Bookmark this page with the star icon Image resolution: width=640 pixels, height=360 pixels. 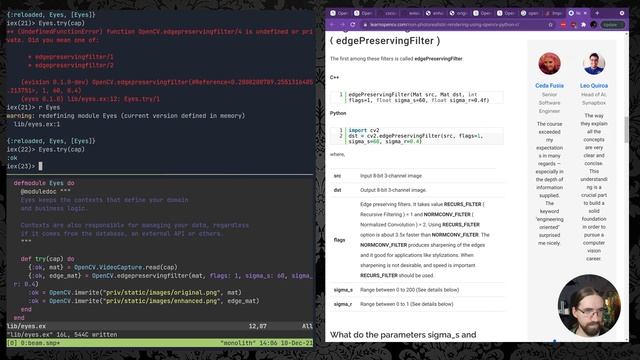(550, 25)
